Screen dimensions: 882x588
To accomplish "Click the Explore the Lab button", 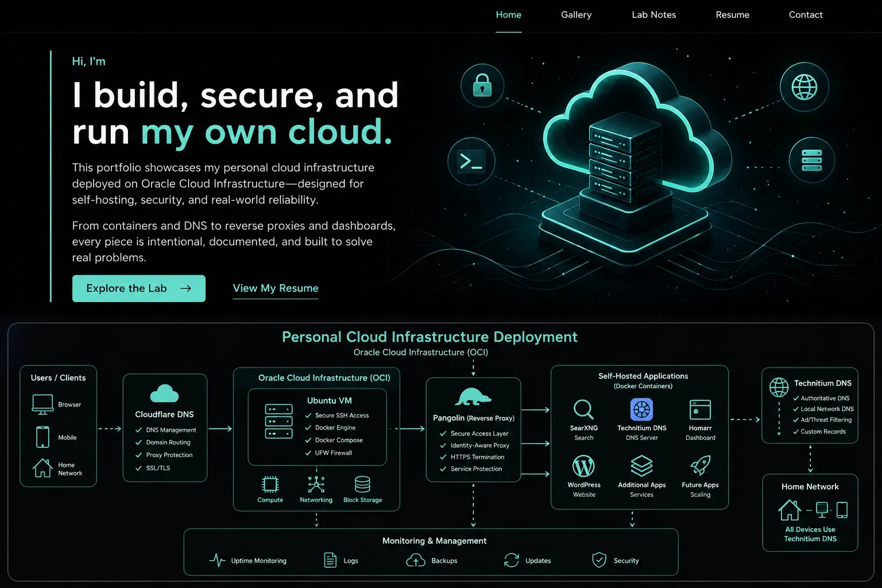I will (138, 288).
